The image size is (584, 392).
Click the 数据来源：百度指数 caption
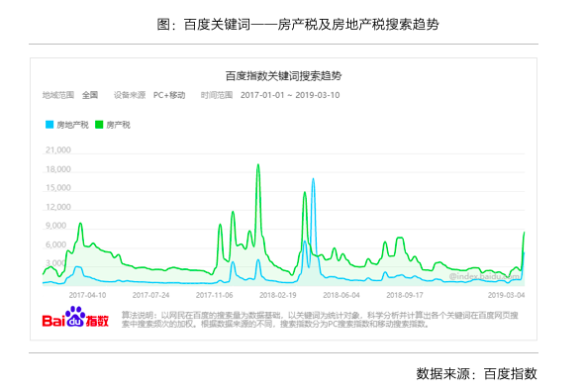coord(477,373)
